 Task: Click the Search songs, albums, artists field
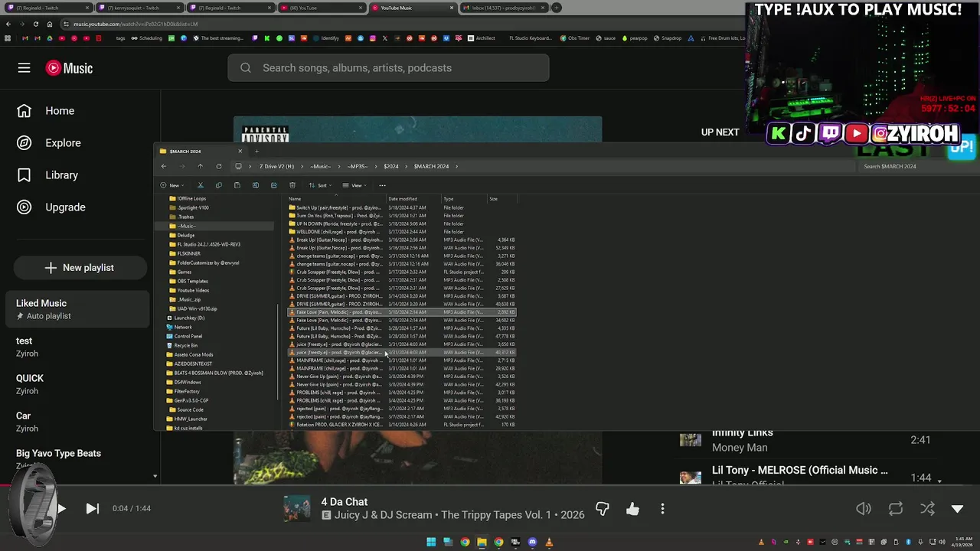point(388,68)
